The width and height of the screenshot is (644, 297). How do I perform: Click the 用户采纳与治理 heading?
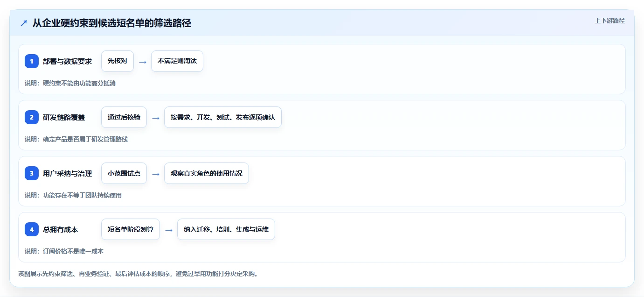pos(68,173)
